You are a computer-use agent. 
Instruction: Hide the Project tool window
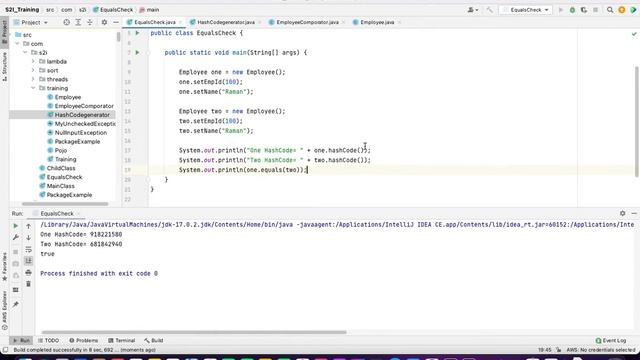(116, 22)
